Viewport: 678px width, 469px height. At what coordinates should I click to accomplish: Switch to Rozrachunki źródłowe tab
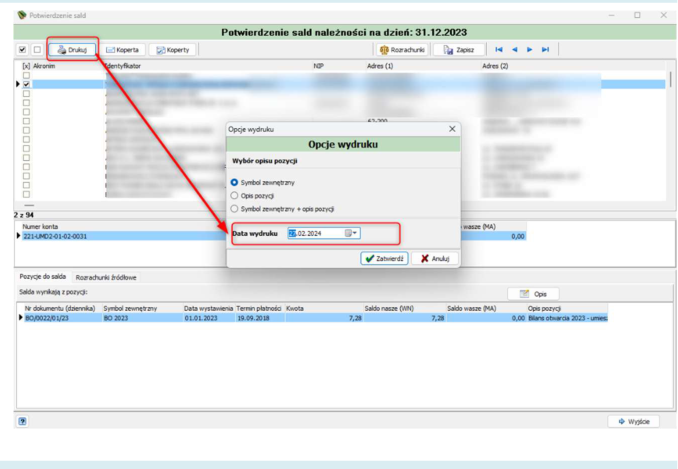pyautogui.click(x=106, y=278)
